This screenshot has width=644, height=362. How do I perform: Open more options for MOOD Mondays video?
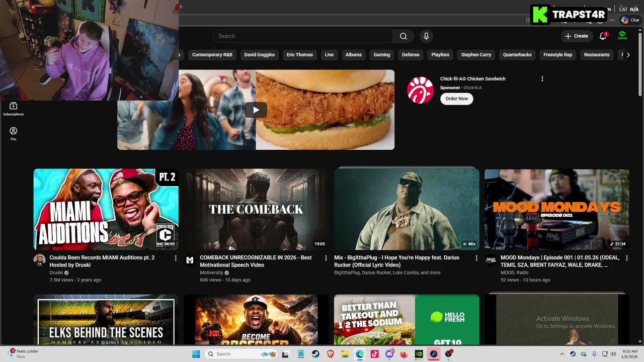click(627, 258)
